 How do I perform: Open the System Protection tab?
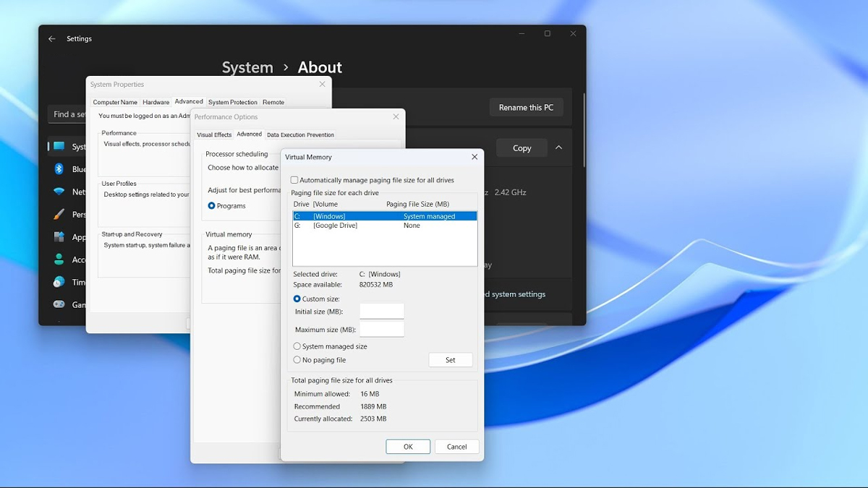pos(232,102)
